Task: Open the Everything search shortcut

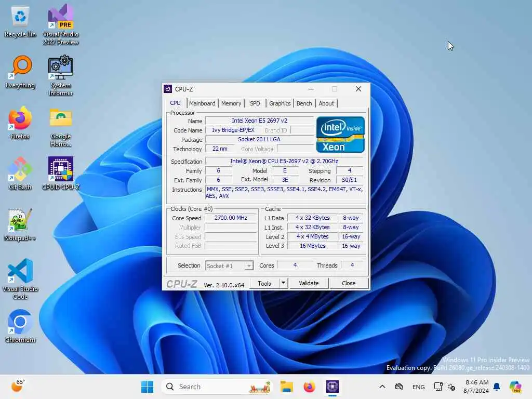Action: (x=20, y=72)
